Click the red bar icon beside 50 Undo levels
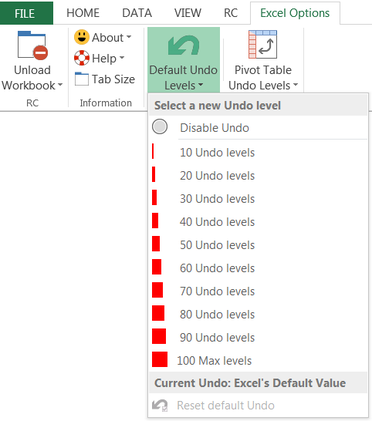 pyautogui.click(x=156, y=244)
